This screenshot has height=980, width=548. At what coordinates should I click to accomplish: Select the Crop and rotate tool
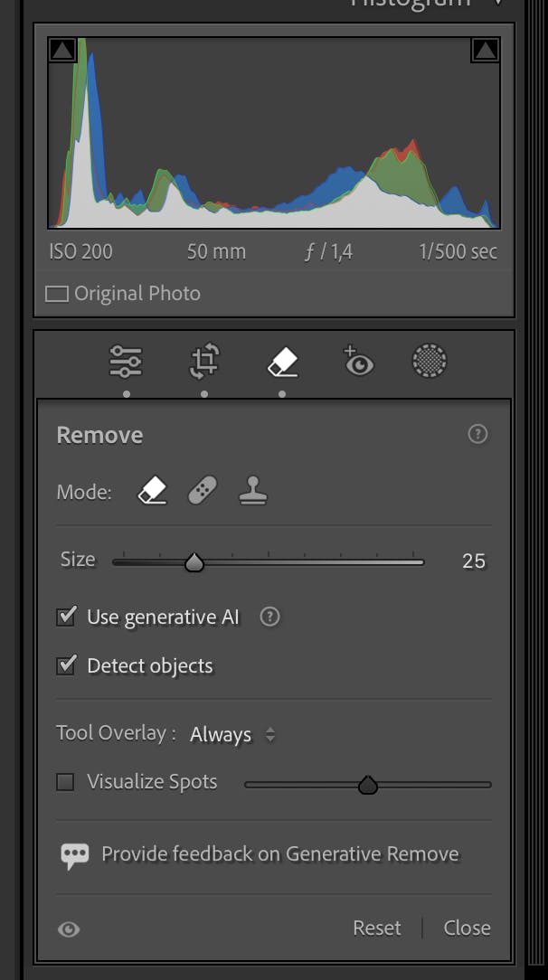204,362
